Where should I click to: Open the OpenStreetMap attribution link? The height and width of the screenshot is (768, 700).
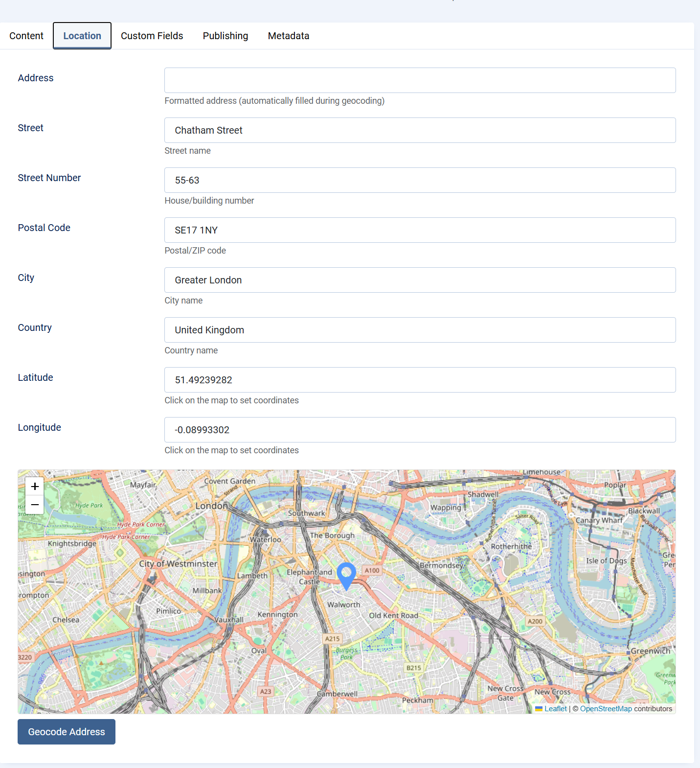click(x=606, y=709)
